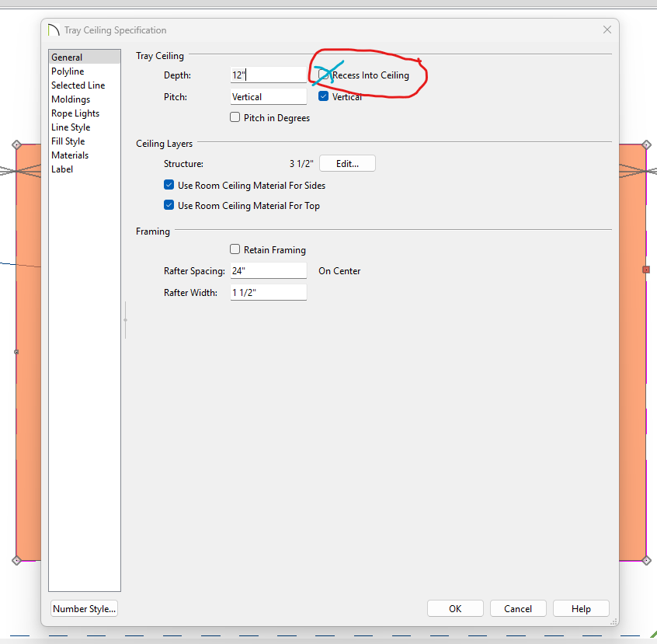The image size is (657, 644).
Task: Confirm the dialog with OK
Action: click(x=455, y=609)
